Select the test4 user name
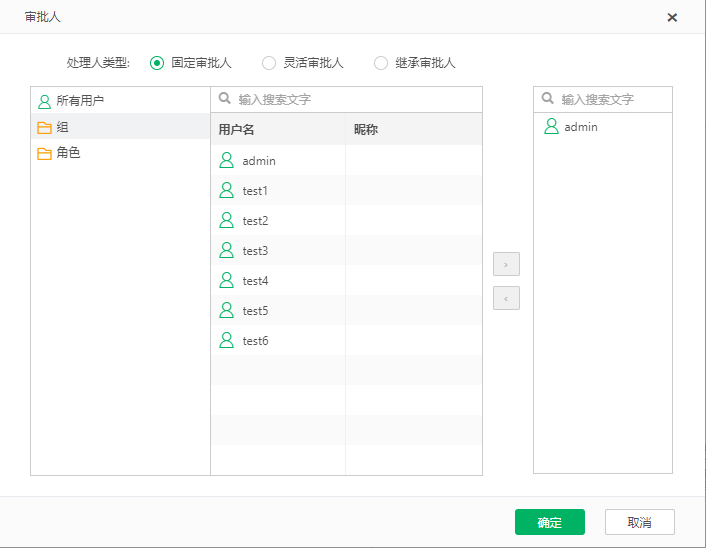The image size is (706, 548). (255, 281)
